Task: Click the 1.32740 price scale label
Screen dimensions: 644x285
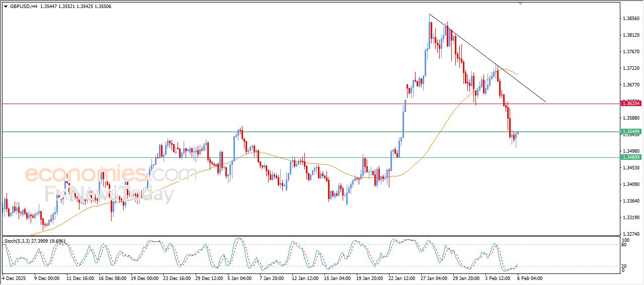Action: [631, 234]
